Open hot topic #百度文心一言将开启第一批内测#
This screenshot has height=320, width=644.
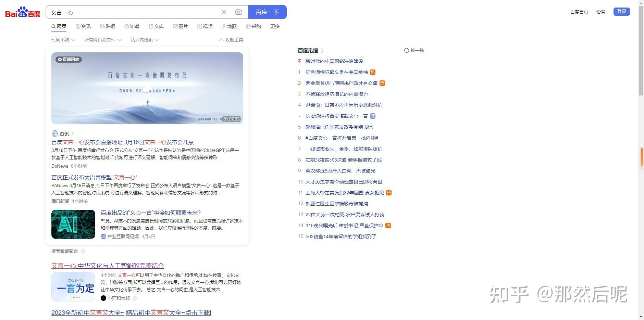[342, 138]
